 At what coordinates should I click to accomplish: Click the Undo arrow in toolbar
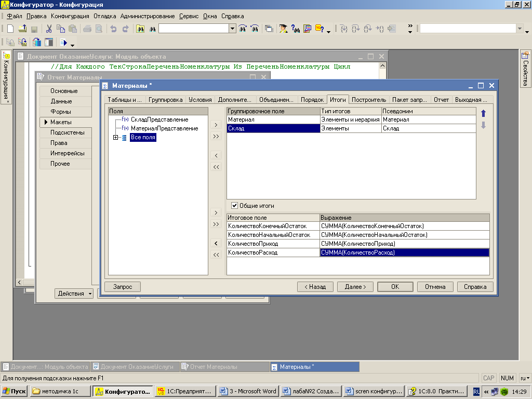point(113,29)
